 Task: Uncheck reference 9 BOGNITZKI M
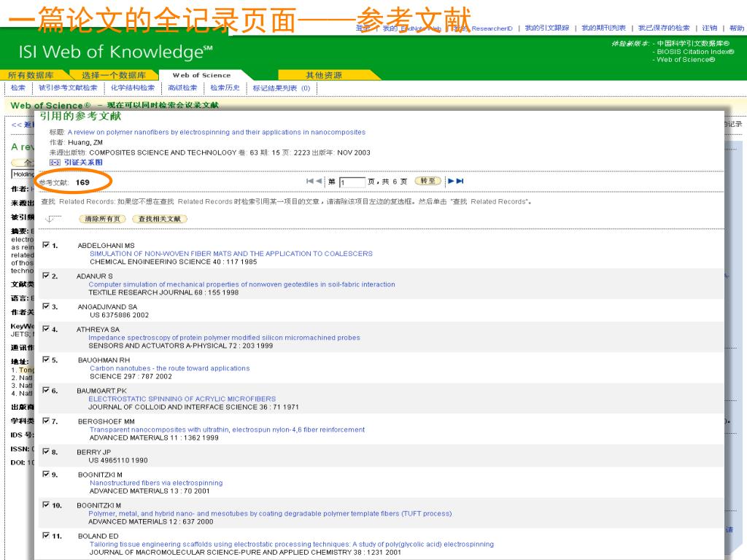tap(46, 474)
